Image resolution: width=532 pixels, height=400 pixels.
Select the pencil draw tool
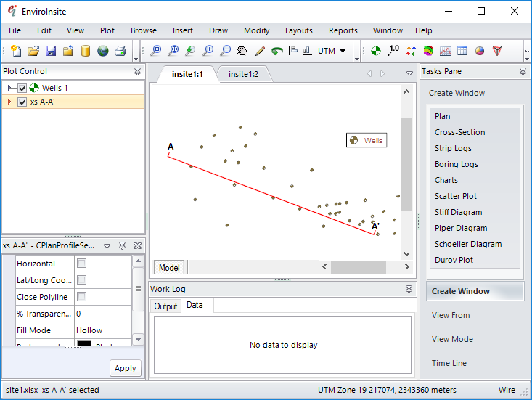[260, 51]
